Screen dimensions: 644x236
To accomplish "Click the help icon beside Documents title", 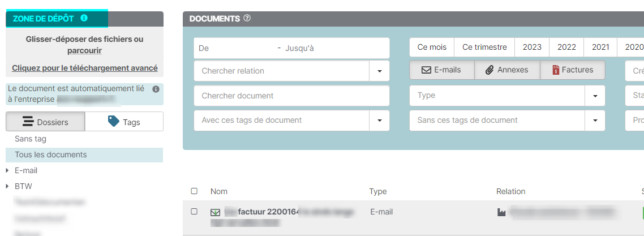I will [247, 18].
